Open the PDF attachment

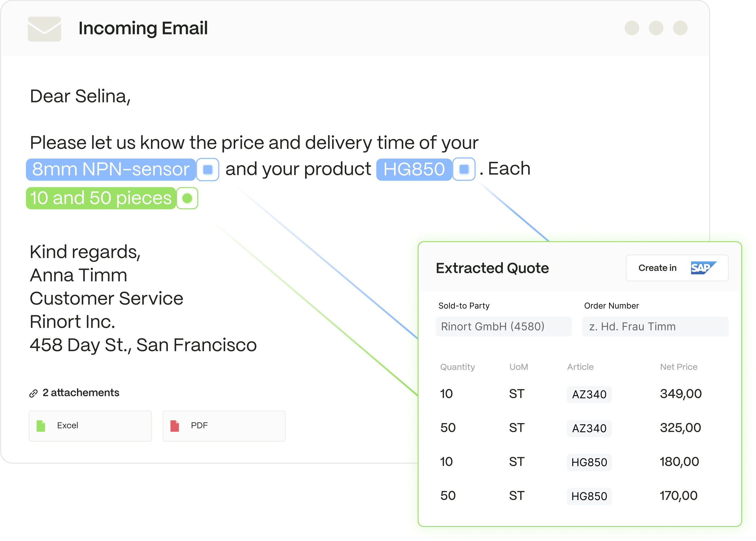click(224, 426)
